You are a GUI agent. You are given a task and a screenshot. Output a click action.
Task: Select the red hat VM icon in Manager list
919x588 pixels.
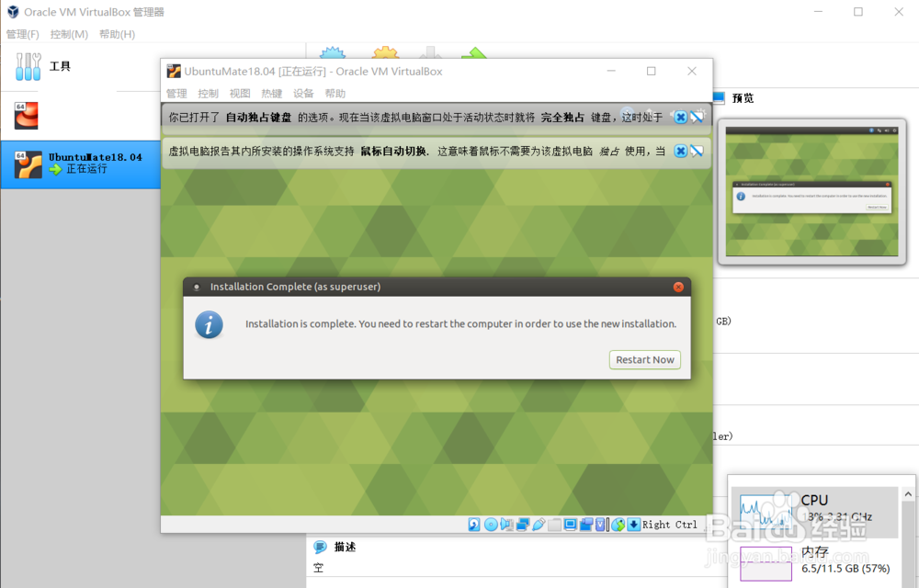coord(27,116)
